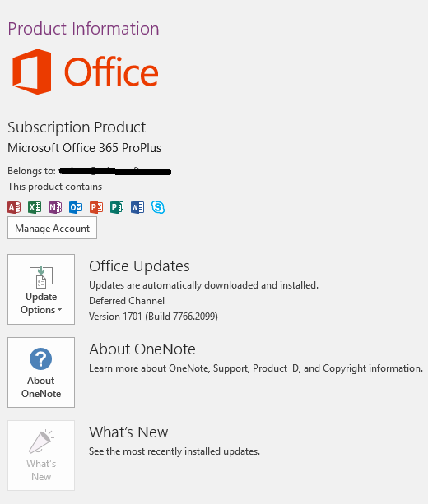Click the PowerPoint app icon
428x504 pixels.
coord(96,207)
